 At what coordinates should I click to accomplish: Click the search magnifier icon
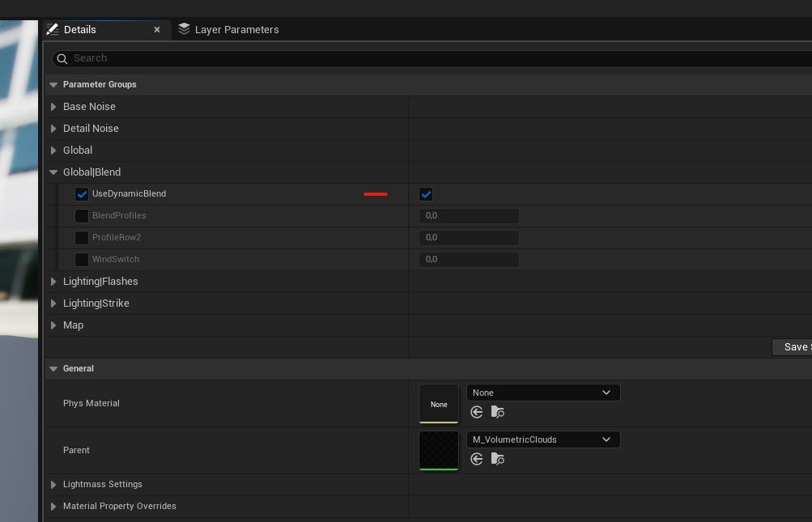coord(62,58)
